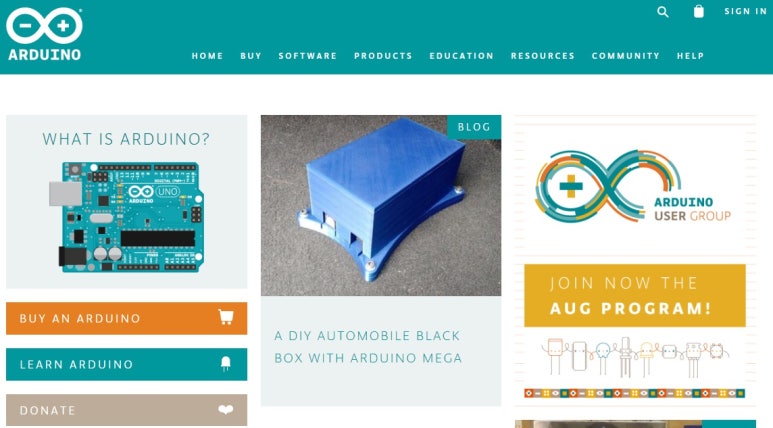Click the bell icon on Learn Arduino

pyautogui.click(x=226, y=364)
